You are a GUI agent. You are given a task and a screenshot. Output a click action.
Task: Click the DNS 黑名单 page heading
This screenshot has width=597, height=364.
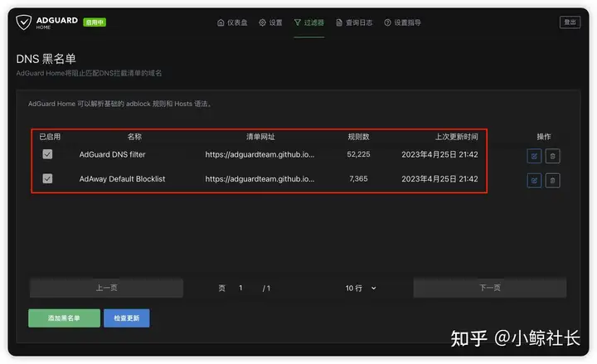coord(46,59)
